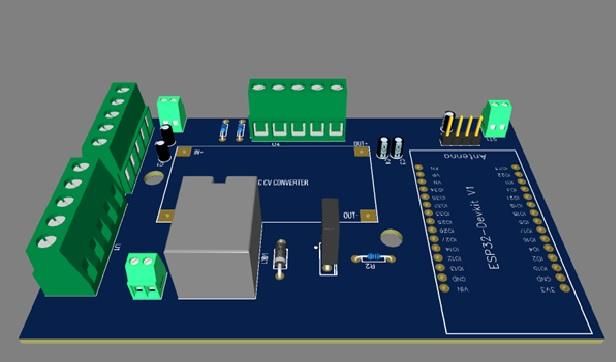Click the 'GND' label in the ESP32's left pin column
This screenshot has height=362, width=616.
(x=458, y=279)
